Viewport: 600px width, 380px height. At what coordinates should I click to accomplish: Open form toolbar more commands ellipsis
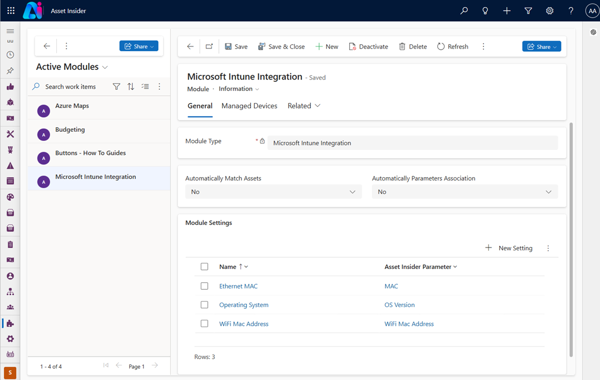[483, 46]
